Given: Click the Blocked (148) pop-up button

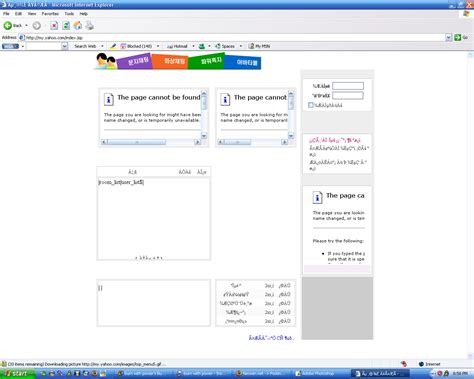Looking at the screenshot, I should (136, 46).
